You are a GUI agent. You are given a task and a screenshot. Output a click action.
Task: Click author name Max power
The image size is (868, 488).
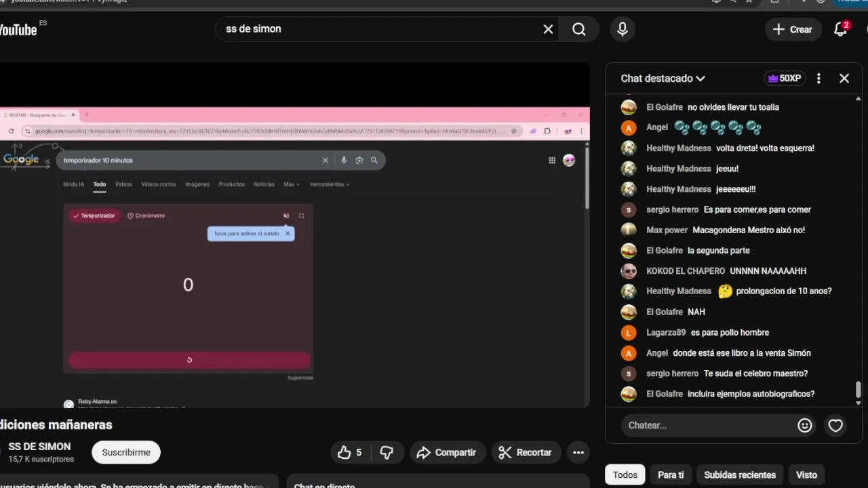(x=667, y=230)
